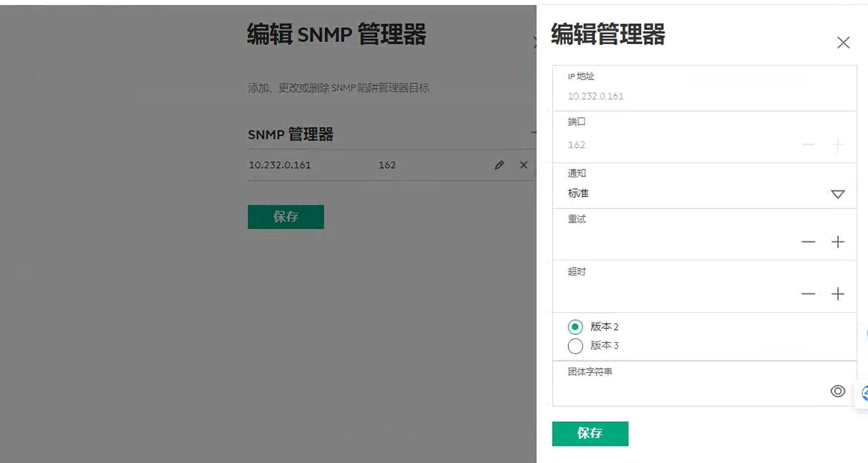This screenshot has height=463, width=868.
Task: Decrease the 超时 timeout value
Action: (808, 294)
